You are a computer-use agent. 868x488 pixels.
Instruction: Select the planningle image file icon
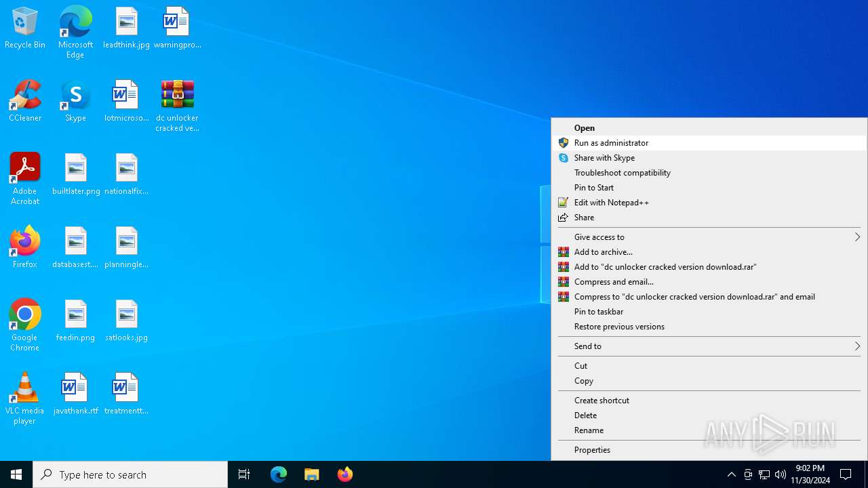126,248
